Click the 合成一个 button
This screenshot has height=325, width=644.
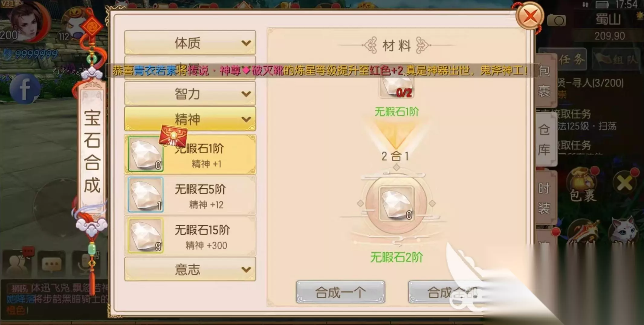click(341, 292)
